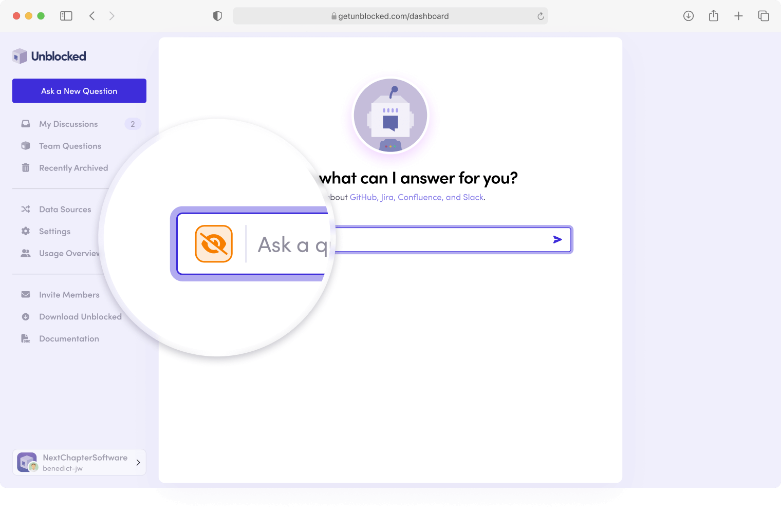781x532 pixels.
Task: Click the question input field
Action: coord(442,240)
